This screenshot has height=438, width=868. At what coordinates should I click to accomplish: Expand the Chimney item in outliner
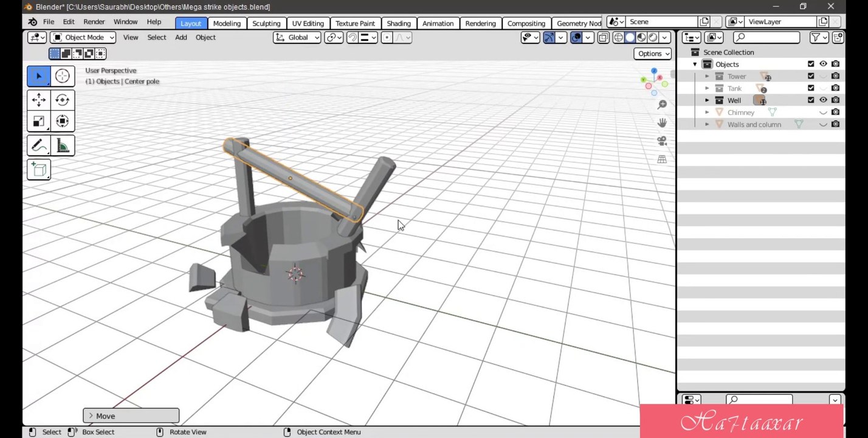click(x=707, y=113)
